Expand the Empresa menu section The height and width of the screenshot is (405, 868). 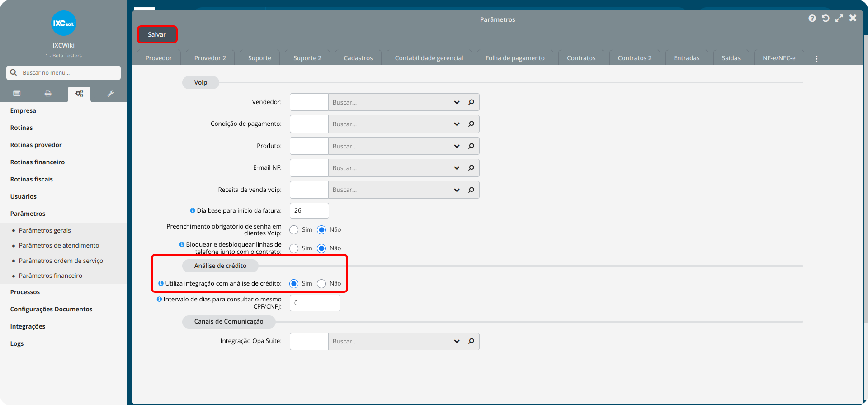point(23,110)
